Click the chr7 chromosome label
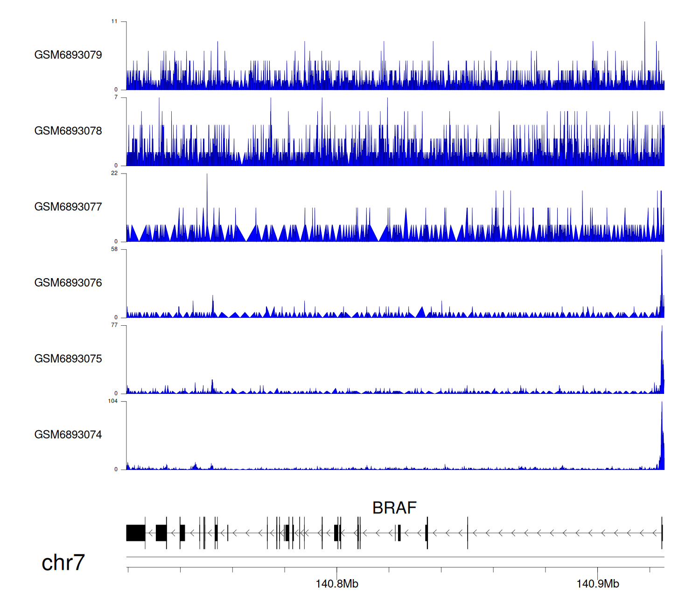Screen dimensions: 700x616 tap(63, 562)
